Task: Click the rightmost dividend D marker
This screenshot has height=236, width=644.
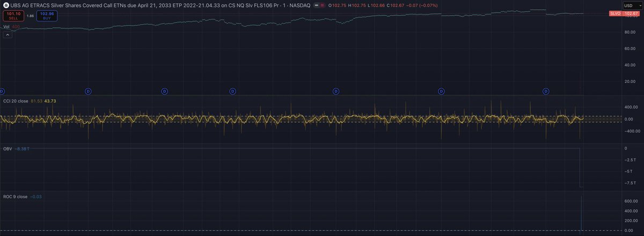Action: click(546, 91)
